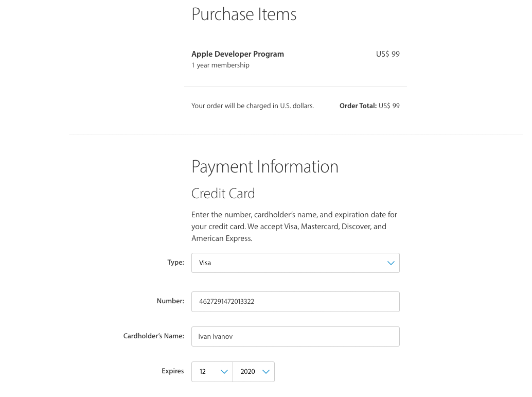Select the Apple Developer Program item title
Viewport: 532px width, 397px height.
pyautogui.click(x=237, y=54)
